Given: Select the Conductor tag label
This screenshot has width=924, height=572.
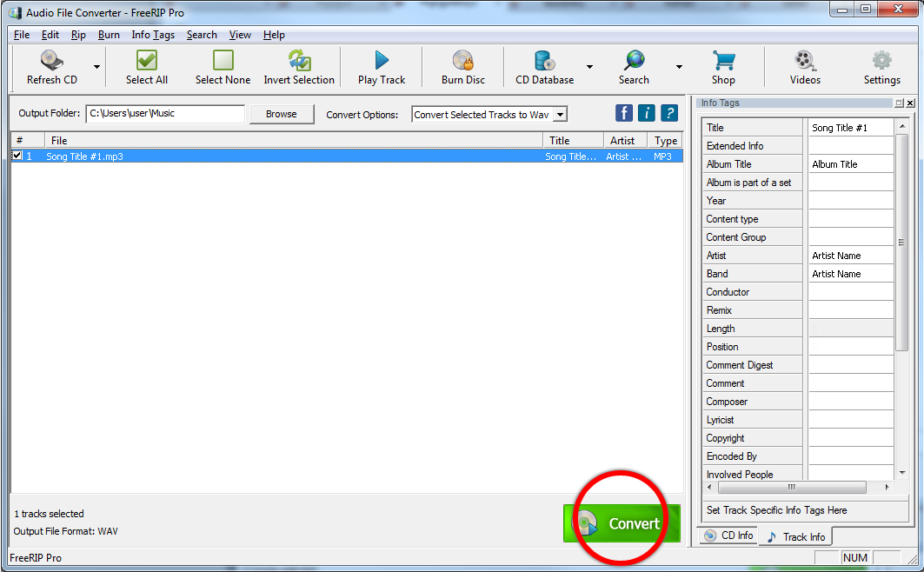Looking at the screenshot, I should pos(752,291).
